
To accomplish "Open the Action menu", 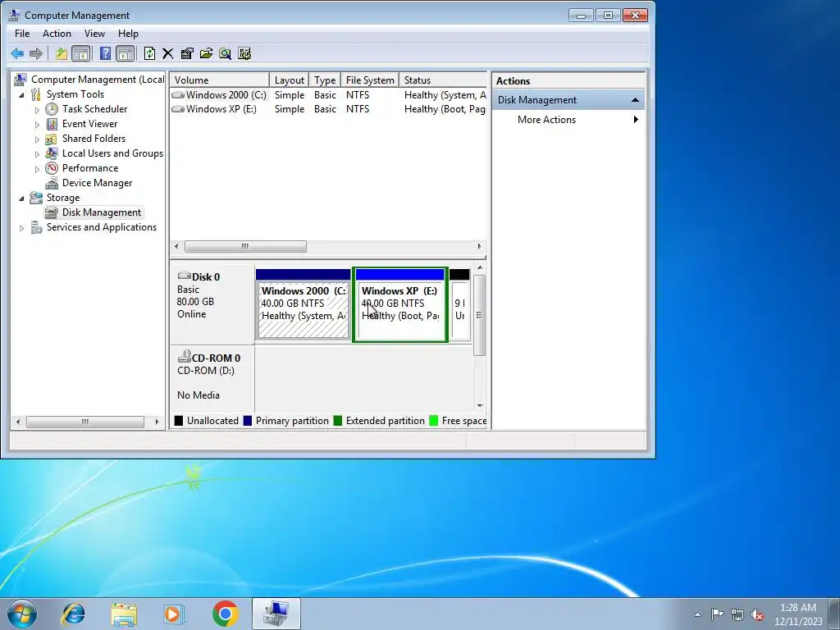I will (x=57, y=33).
